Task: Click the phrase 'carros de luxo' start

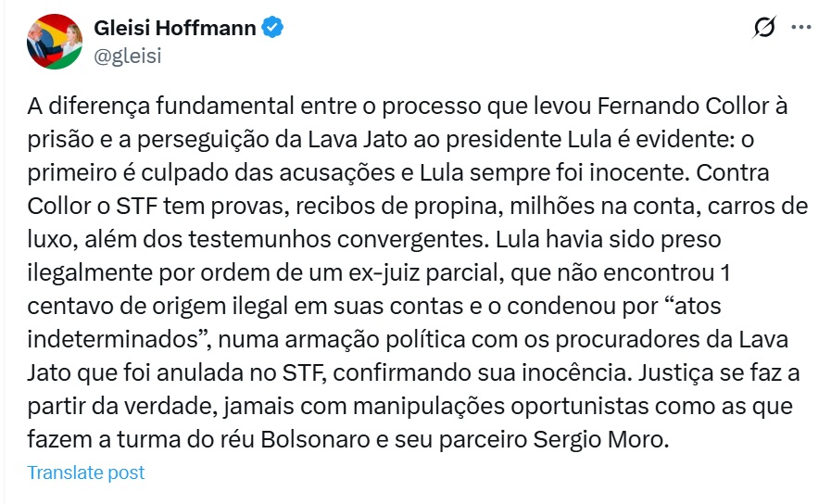Action: (757, 207)
